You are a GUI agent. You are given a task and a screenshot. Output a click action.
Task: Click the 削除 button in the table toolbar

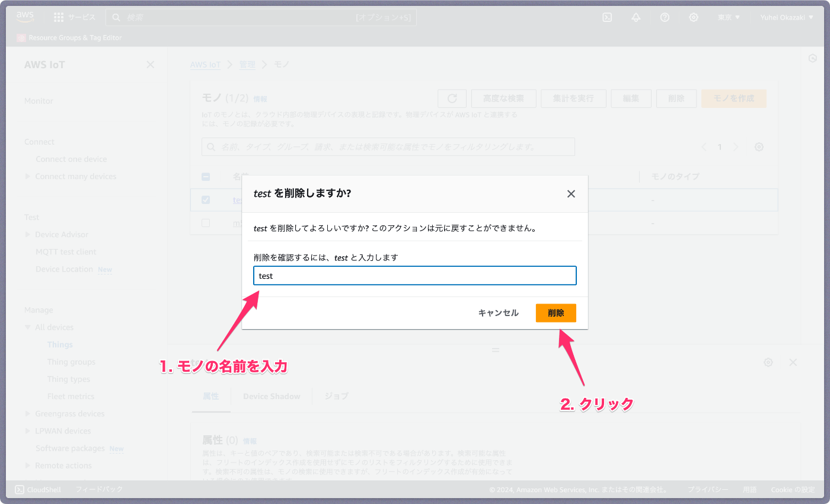676,98
